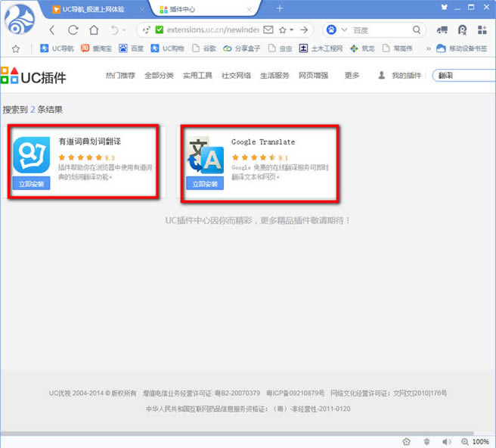Expand more bookmarks with the » chevron
The height and width of the screenshot is (448, 496).
428,48
